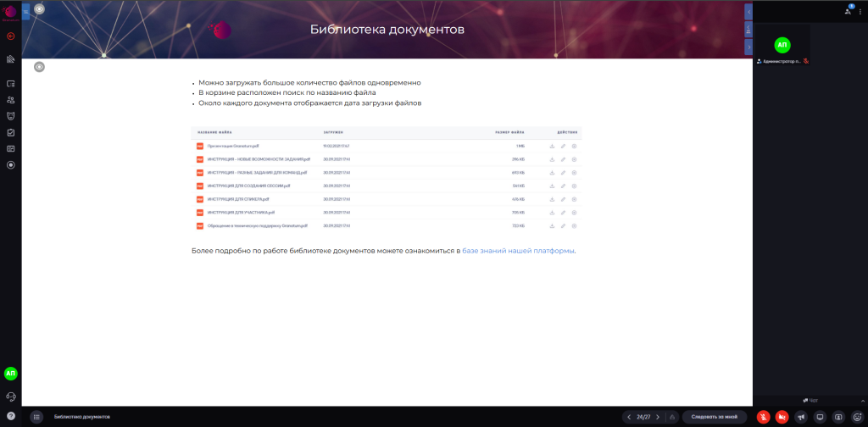Image resolution: width=868 pixels, height=427 pixels.
Task: Open the slide layout icon in sidebar
Action: point(10,84)
